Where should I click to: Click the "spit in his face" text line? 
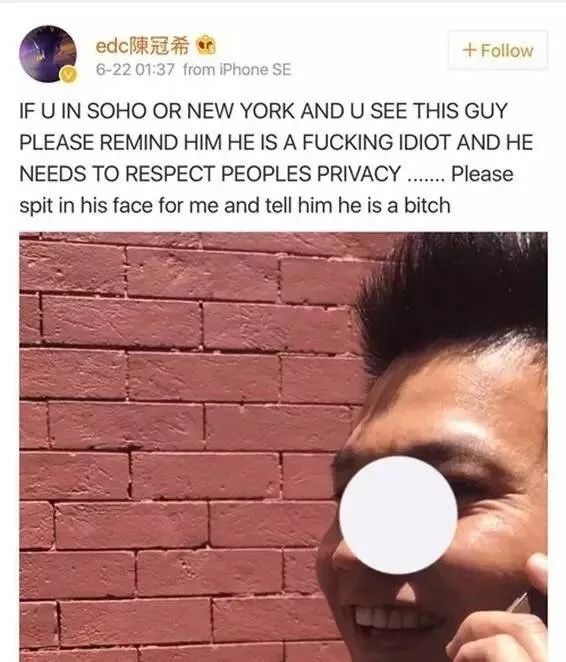click(235, 206)
